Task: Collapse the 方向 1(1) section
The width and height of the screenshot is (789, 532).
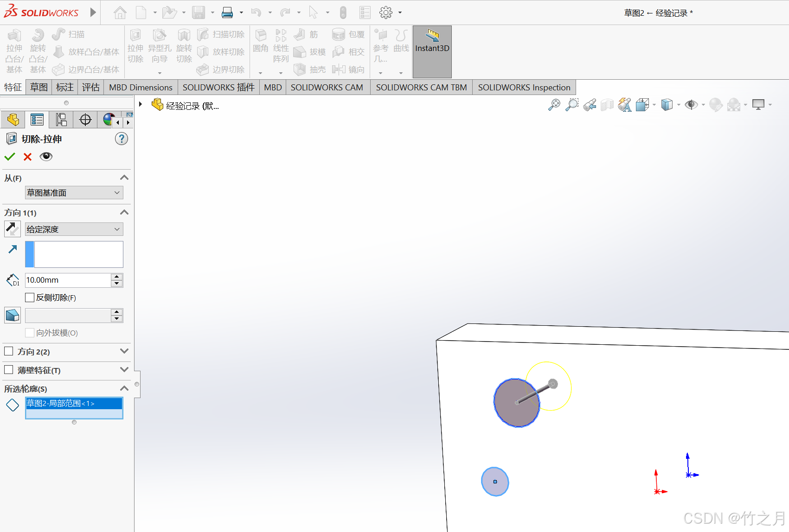Action: [x=124, y=213]
